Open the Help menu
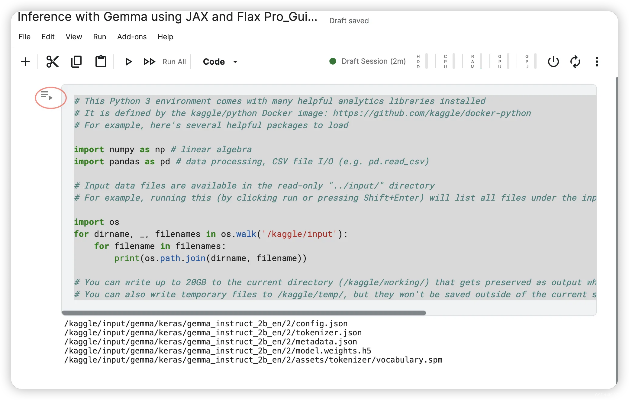 pyautogui.click(x=165, y=36)
